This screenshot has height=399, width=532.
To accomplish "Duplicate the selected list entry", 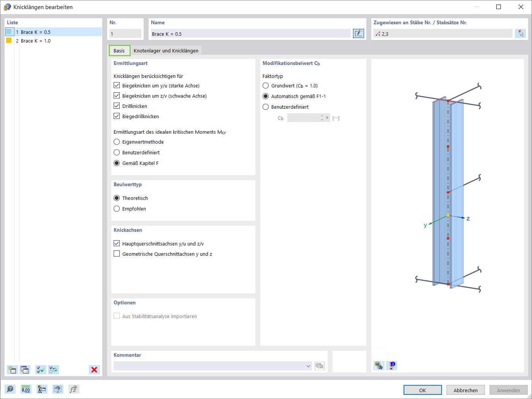I will 25,370.
